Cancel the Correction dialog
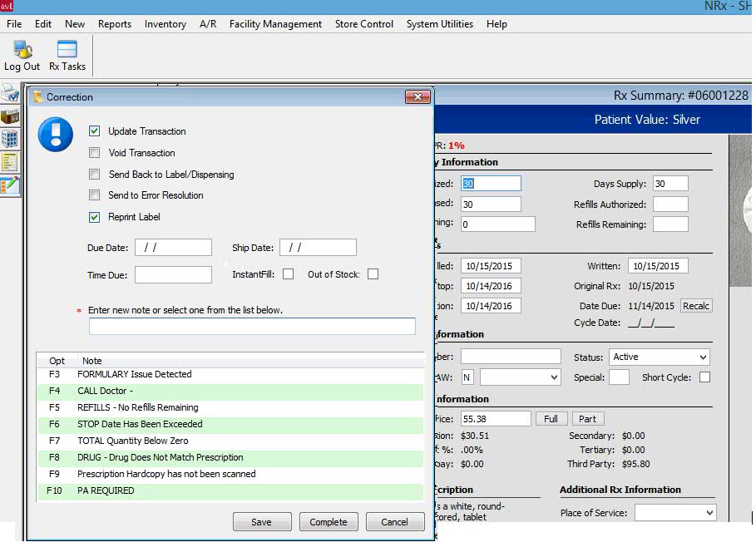 point(395,522)
